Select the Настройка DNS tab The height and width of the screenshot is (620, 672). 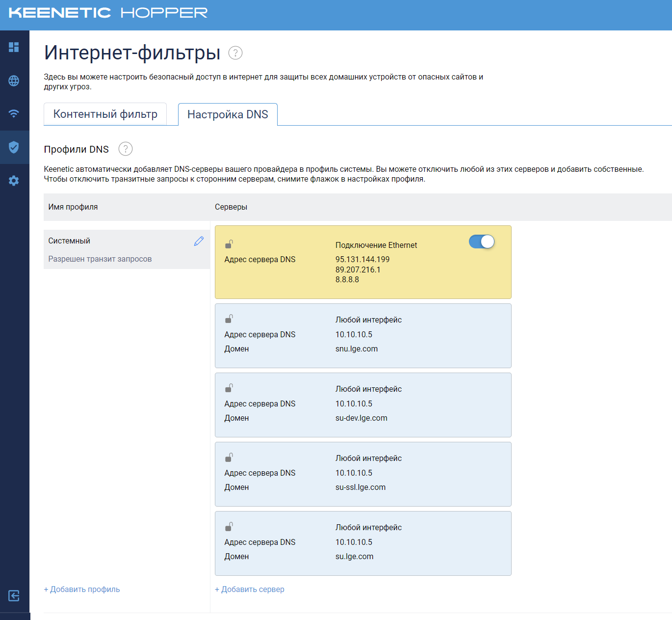[228, 115]
